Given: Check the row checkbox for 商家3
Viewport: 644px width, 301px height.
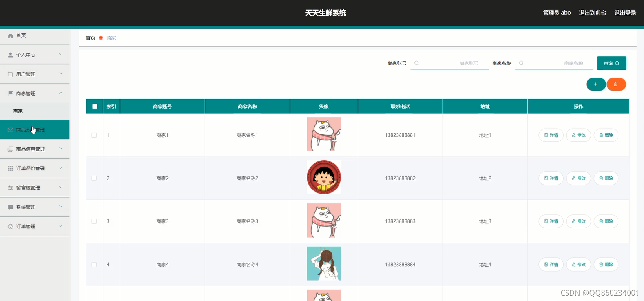Looking at the screenshot, I should (94, 221).
